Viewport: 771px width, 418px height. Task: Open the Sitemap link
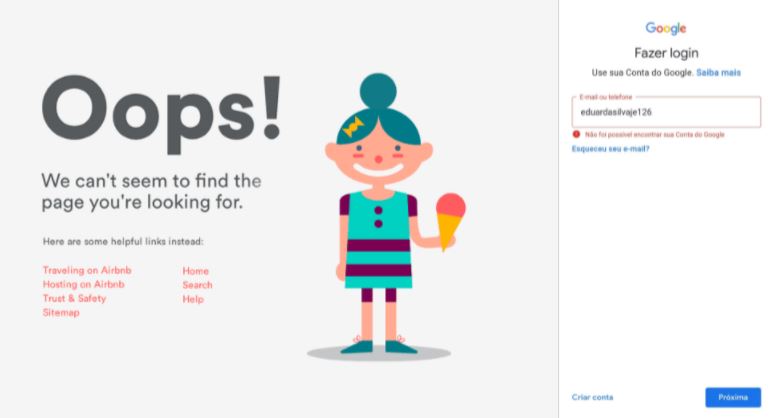coord(61,313)
